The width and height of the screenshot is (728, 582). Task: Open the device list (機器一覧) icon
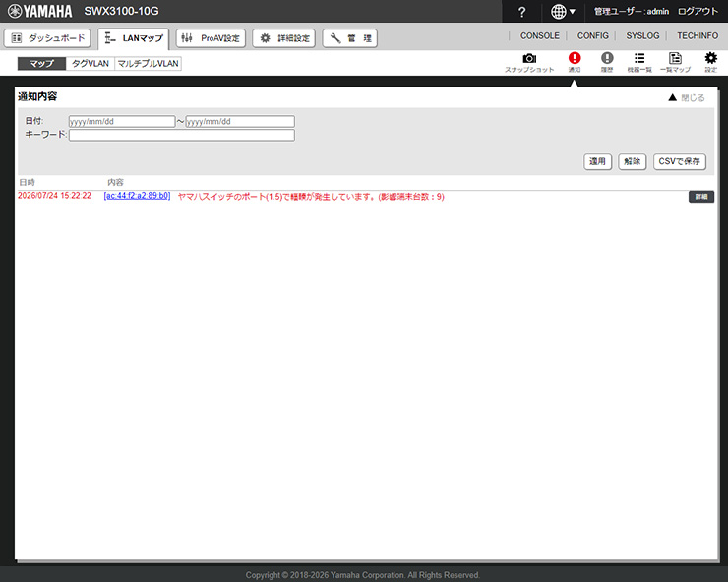click(639, 62)
